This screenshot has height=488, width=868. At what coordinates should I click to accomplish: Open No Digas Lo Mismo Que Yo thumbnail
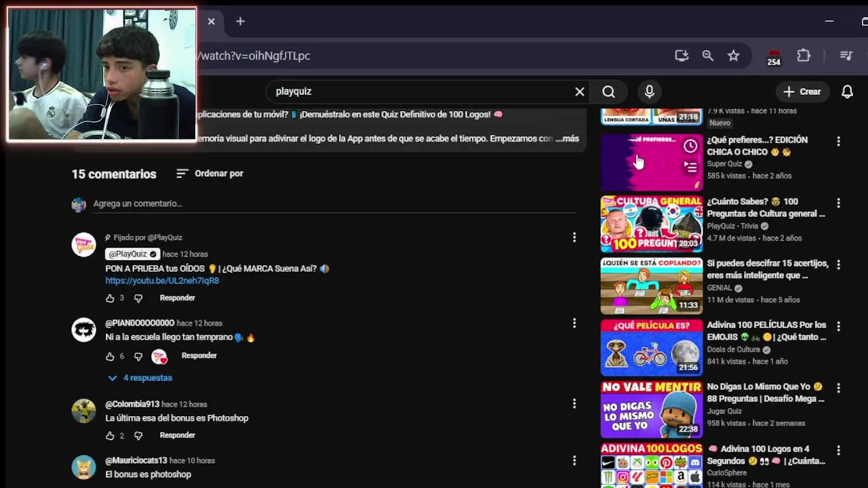652,409
